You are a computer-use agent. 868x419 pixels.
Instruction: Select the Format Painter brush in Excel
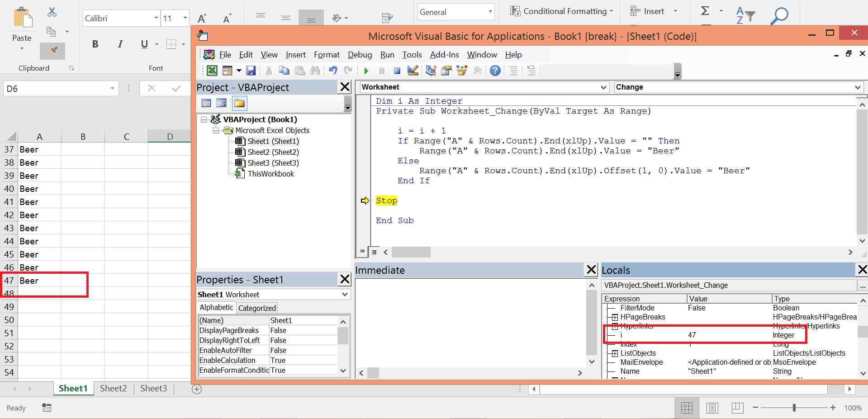(52, 51)
